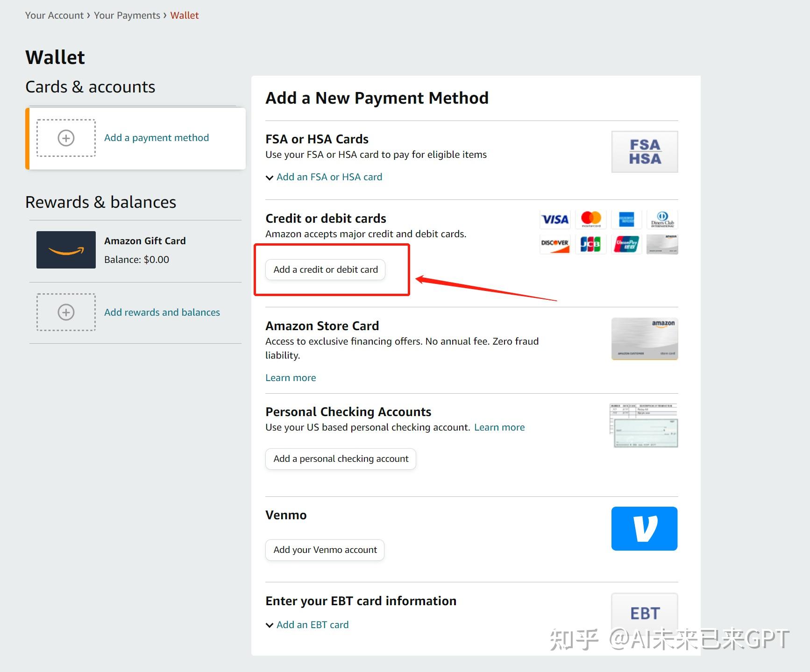Click the JCB card logo
This screenshot has width=810, height=672.
591,244
